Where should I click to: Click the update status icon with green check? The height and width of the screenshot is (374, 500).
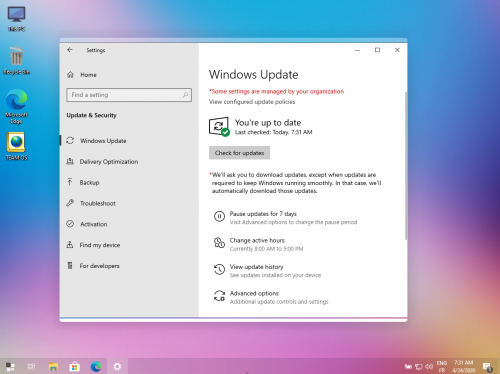pos(219,127)
